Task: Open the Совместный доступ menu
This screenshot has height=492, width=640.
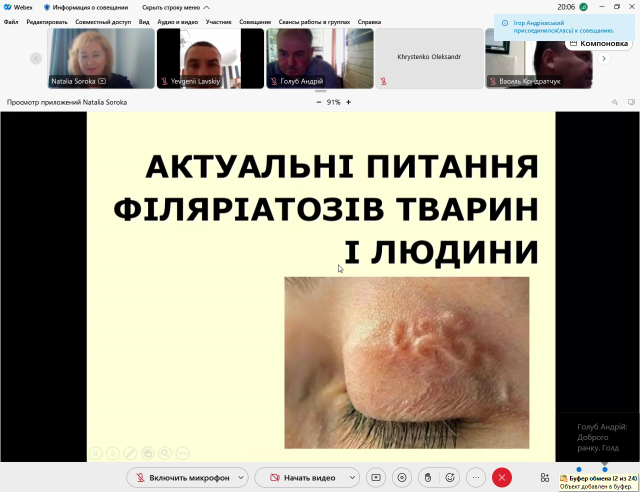Action: pos(103,22)
